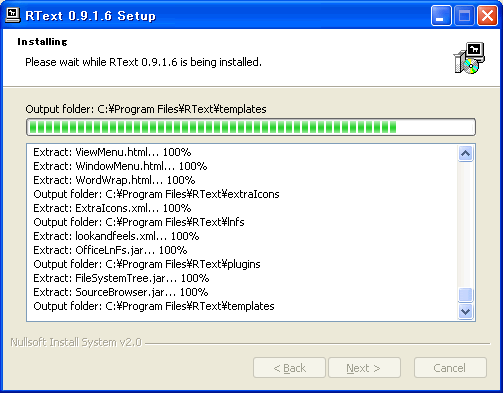Select 'Extract: ViewMenu.html... 100%' log line
Image resolution: width=503 pixels, height=393 pixels.
pos(112,152)
